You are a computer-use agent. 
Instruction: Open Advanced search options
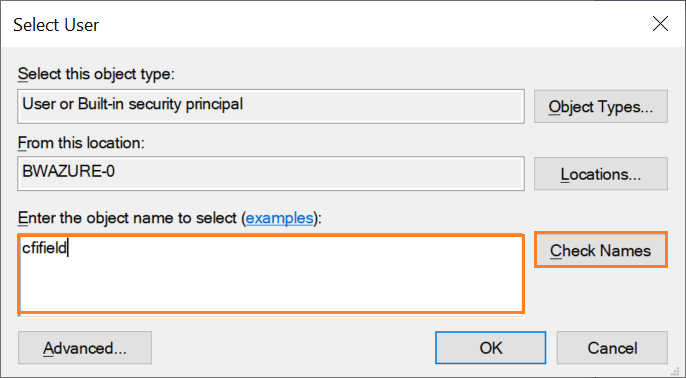click(x=85, y=348)
